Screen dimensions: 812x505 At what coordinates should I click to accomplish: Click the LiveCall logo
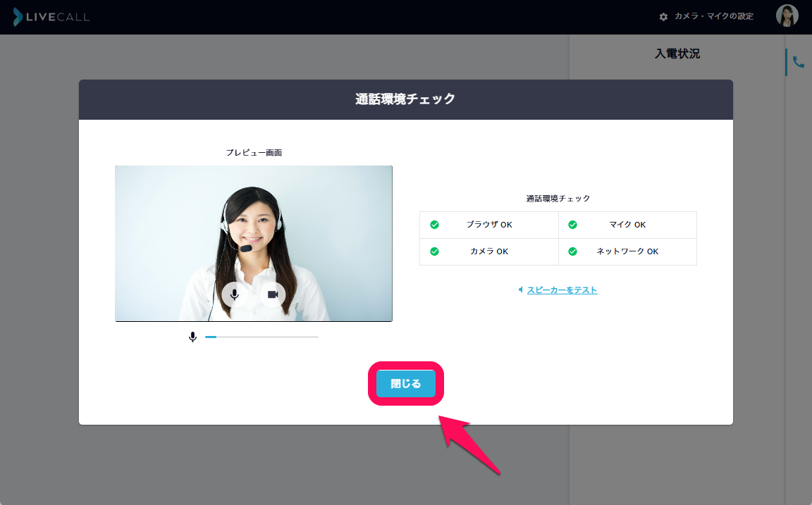(51, 17)
